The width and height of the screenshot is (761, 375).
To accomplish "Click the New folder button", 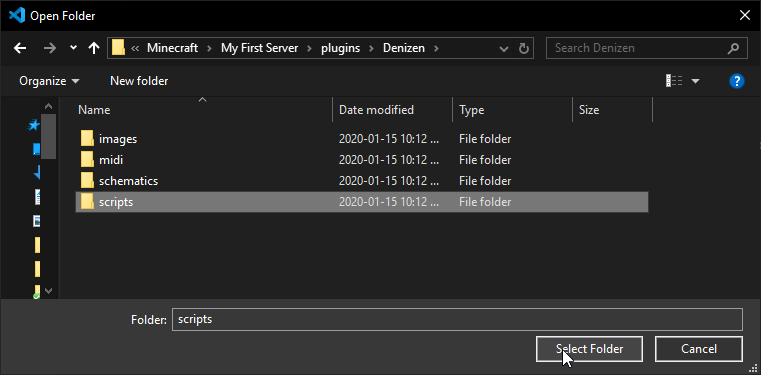I will pos(139,81).
